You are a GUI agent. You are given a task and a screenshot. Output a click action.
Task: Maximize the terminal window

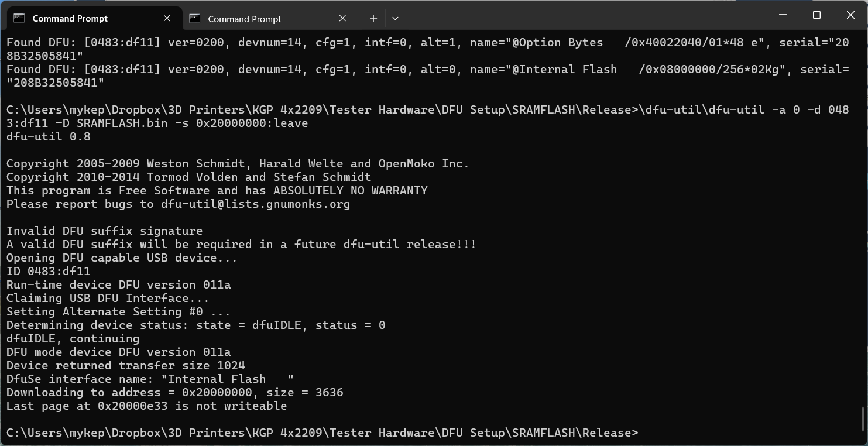pos(816,15)
